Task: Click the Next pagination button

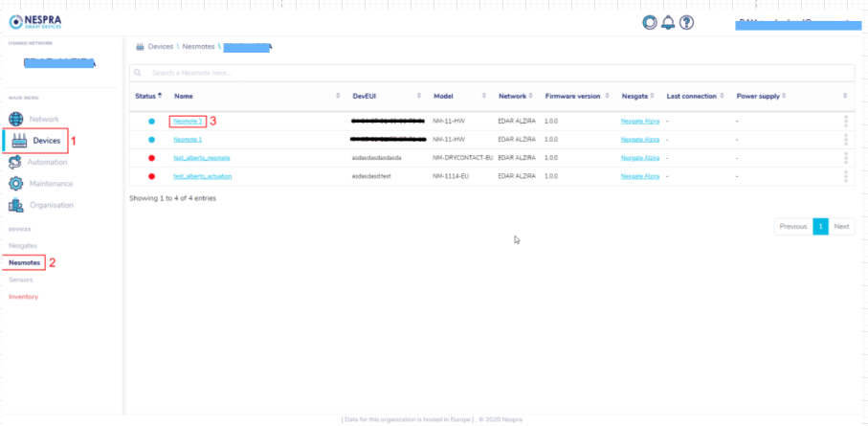Action: tap(841, 227)
